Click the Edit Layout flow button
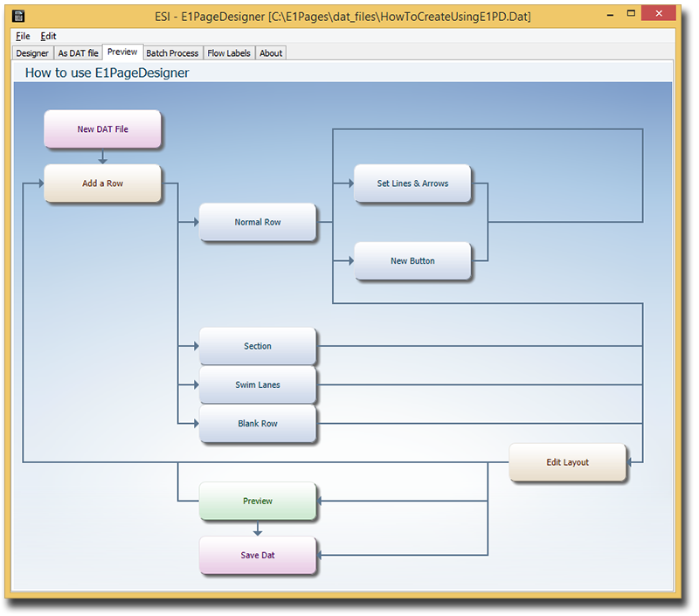Screen dimensions: 699x616 (x=568, y=463)
